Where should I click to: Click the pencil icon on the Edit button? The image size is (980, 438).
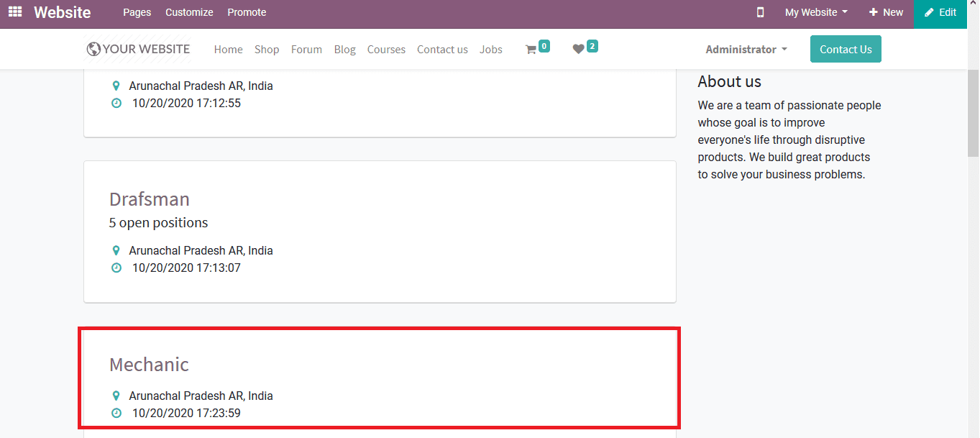[929, 12]
